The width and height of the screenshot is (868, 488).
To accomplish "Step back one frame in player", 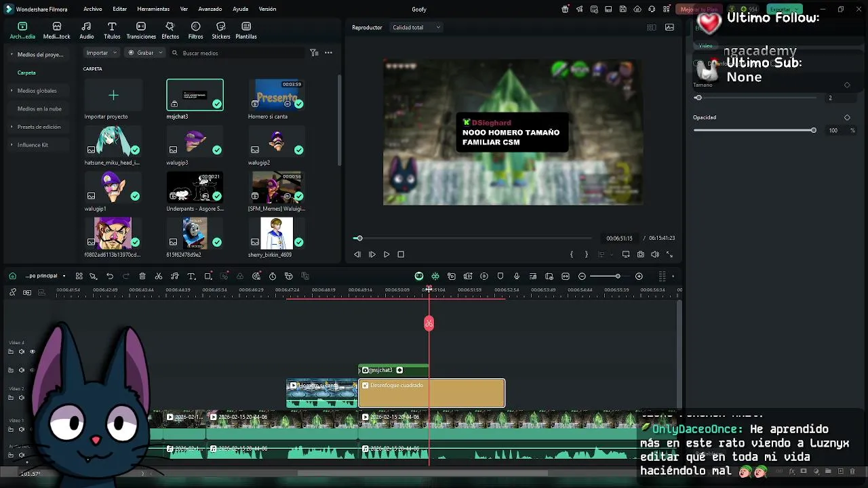I will [357, 255].
